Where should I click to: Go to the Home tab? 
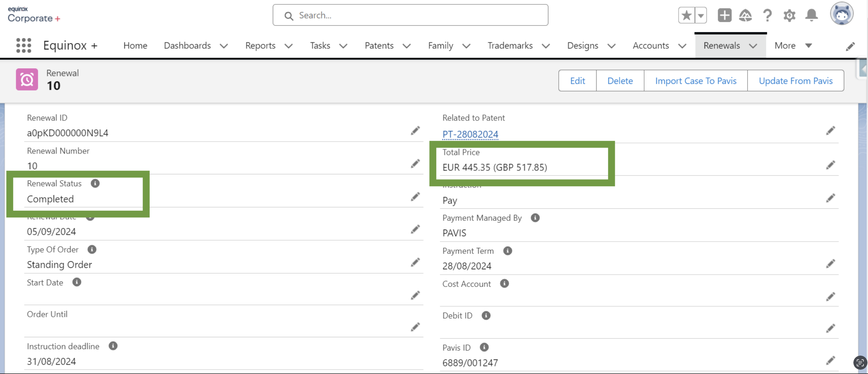135,45
